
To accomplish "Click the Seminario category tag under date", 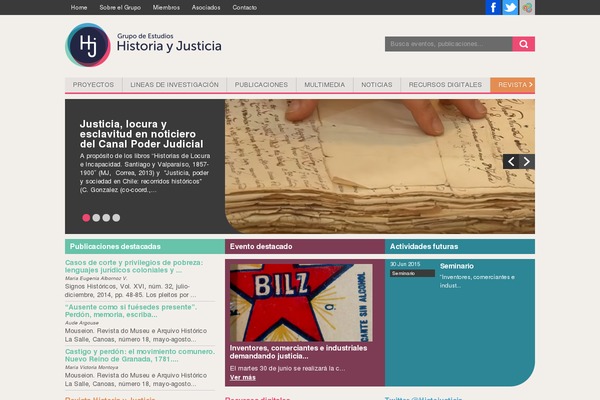I will [x=412, y=273].
